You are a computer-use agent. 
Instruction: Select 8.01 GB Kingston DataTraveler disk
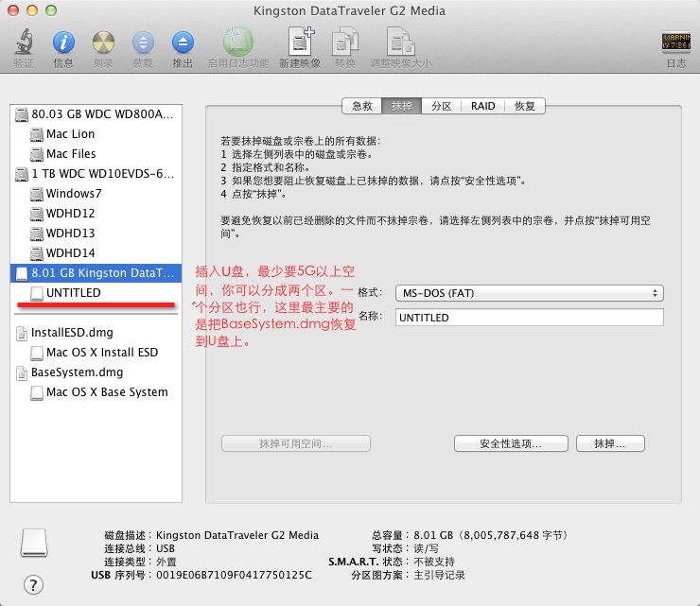coord(96,272)
